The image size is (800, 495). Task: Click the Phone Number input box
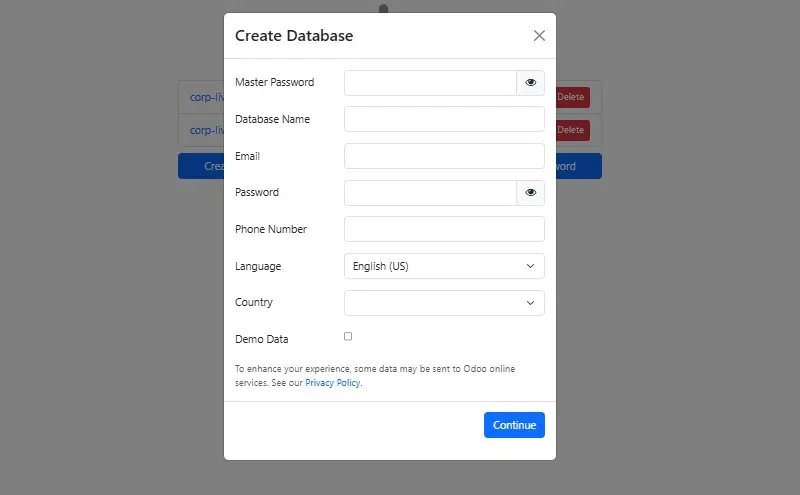coord(444,229)
